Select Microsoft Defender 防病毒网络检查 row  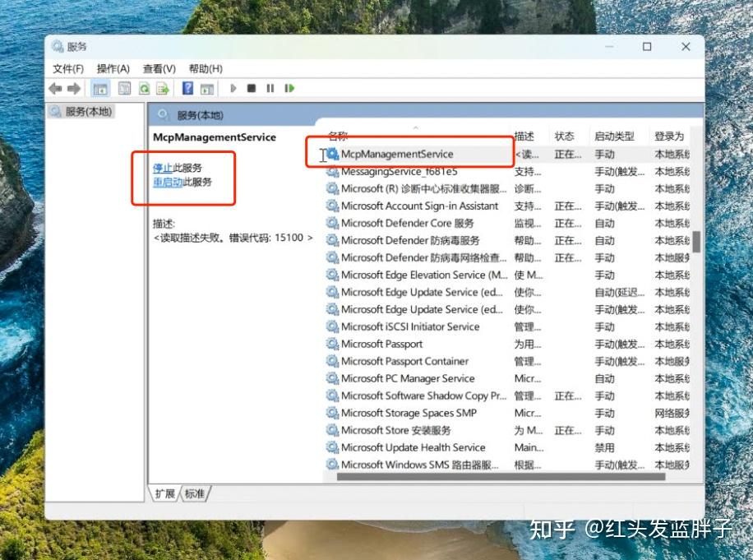506,258
